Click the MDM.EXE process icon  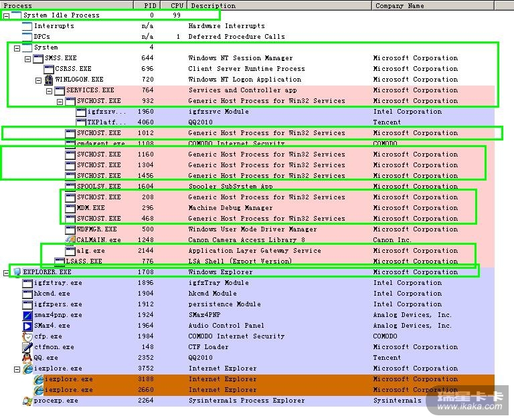pos(70,208)
